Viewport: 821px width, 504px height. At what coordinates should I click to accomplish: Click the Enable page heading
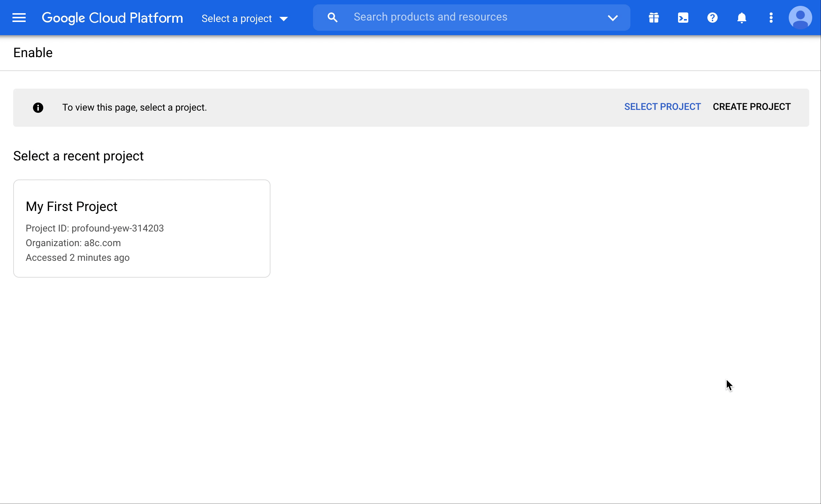33,53
